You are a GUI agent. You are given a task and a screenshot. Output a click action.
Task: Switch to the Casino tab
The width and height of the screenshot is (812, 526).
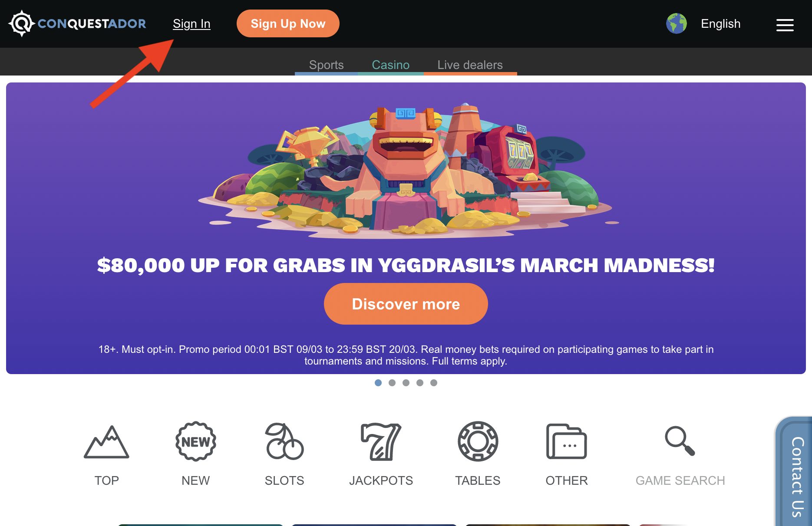coord(391,65)
